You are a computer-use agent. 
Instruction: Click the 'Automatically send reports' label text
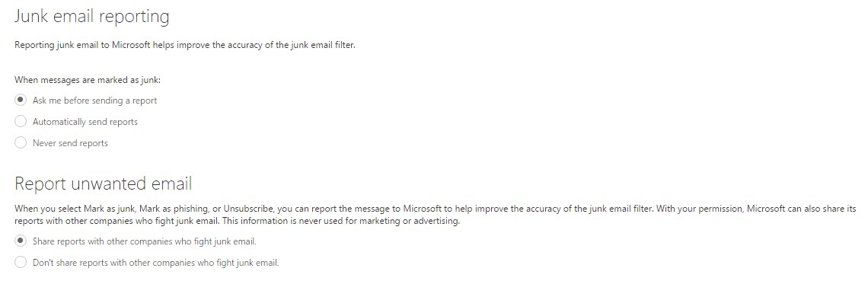[85, 121]
